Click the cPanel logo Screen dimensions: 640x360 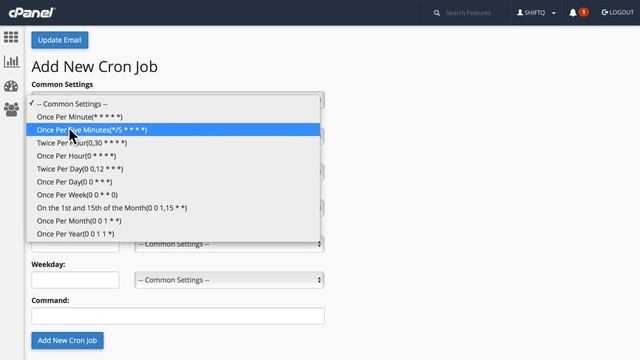pyautogui.click(x=31, y=13)
